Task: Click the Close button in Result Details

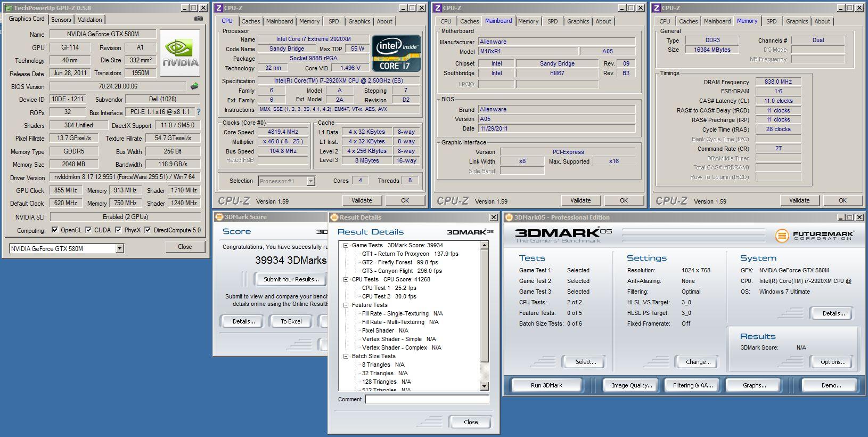Action: (471, 422)
